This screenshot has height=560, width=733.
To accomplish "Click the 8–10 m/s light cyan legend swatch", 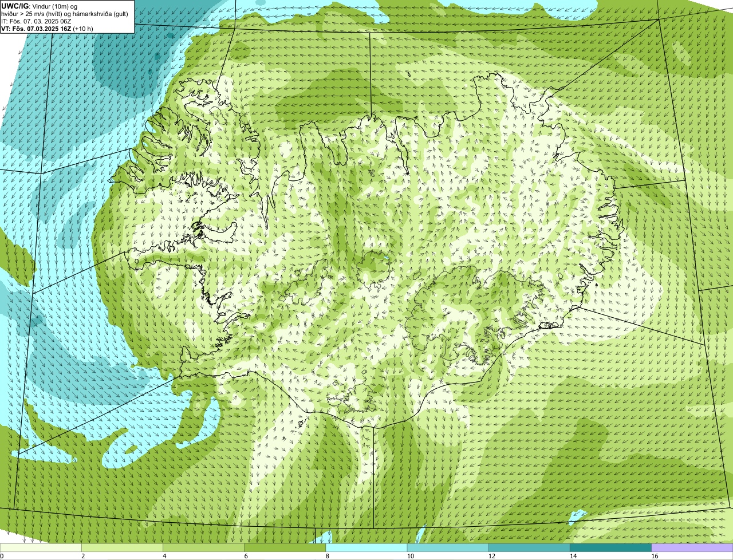I will [x=366, y=547].
